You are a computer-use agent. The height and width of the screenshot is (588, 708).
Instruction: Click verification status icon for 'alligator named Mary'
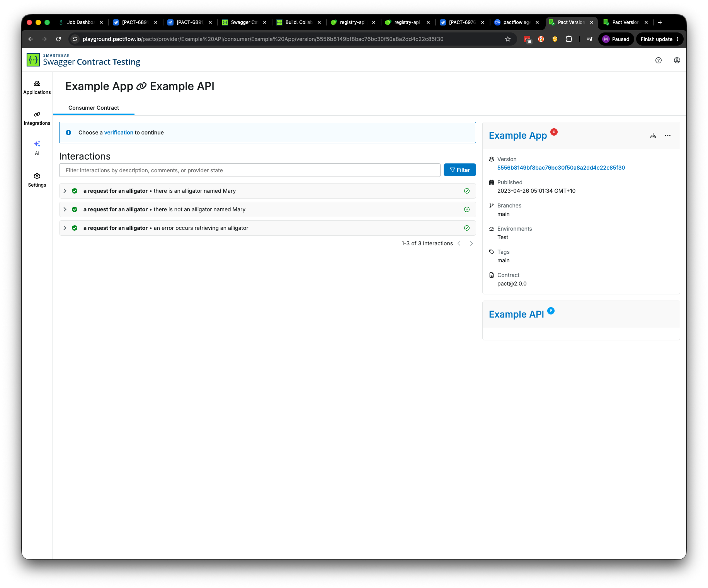pos(467,191)
